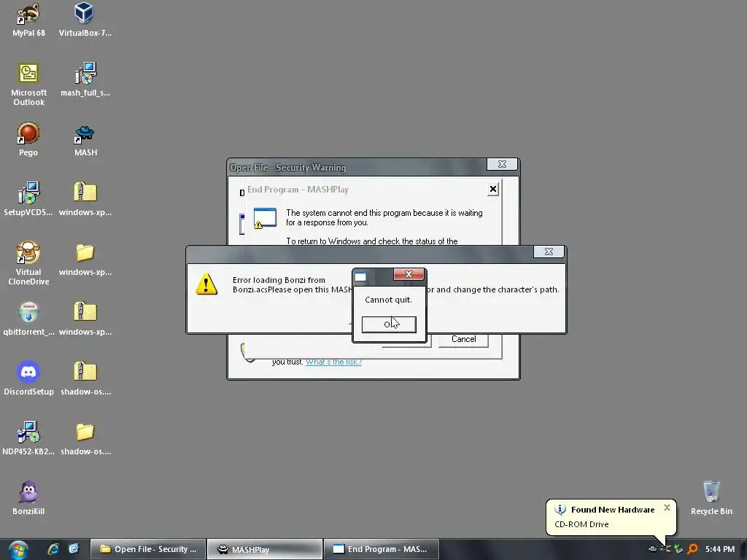Close the Cannot quit dialog

409,274
